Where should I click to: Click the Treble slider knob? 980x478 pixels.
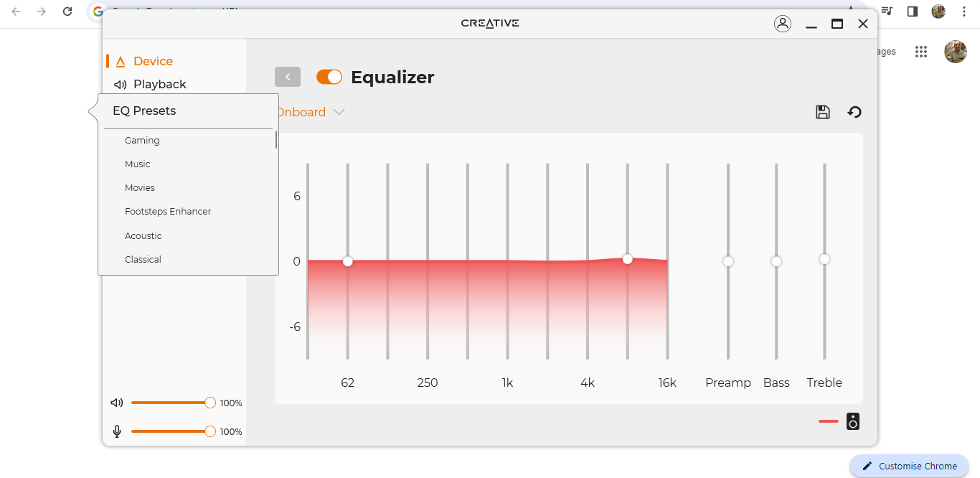click(x=824, y=259)
